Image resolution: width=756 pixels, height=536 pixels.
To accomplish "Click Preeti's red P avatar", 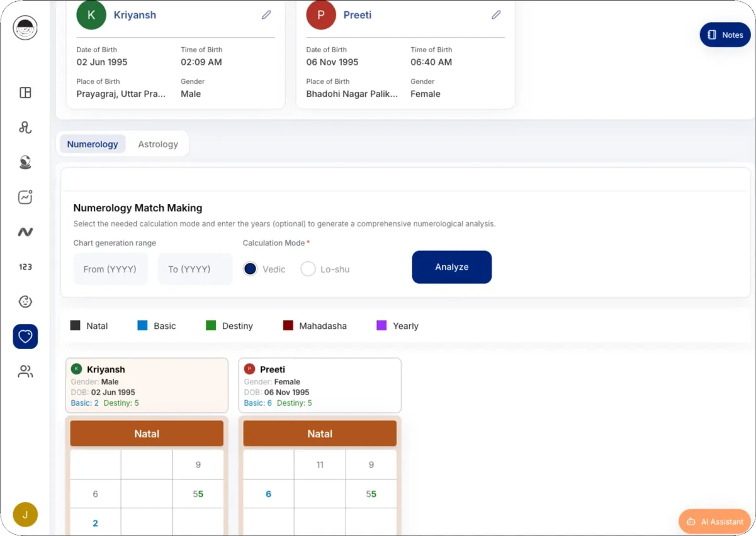I will coord(321,15).
